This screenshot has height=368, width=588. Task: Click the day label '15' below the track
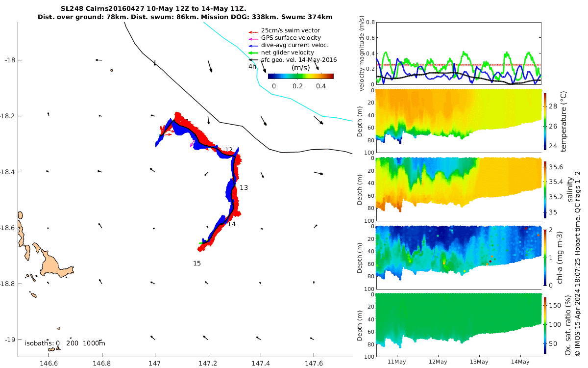(x=196, y=263)
